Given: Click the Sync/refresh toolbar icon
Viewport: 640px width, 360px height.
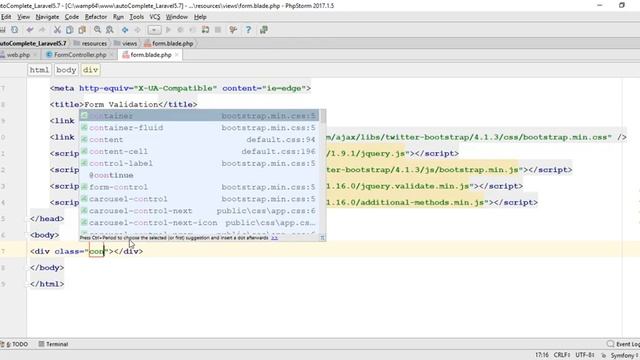Looking at the screenshot, I should pyautogui.click(x=15, y=30).
